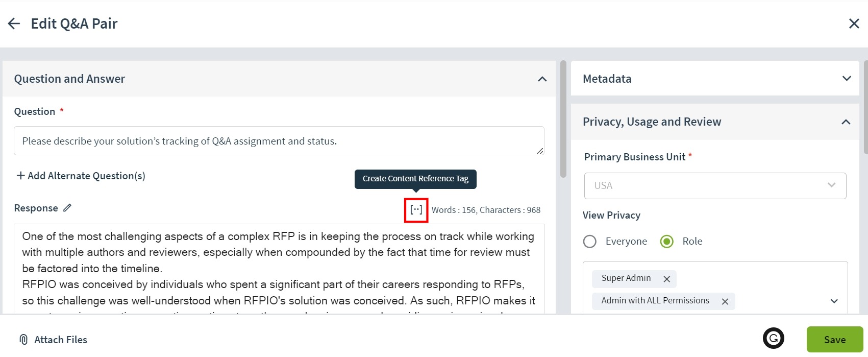The image size is (868, 357).
Task: Select the Everyone view privacy option
Action: 590,241
